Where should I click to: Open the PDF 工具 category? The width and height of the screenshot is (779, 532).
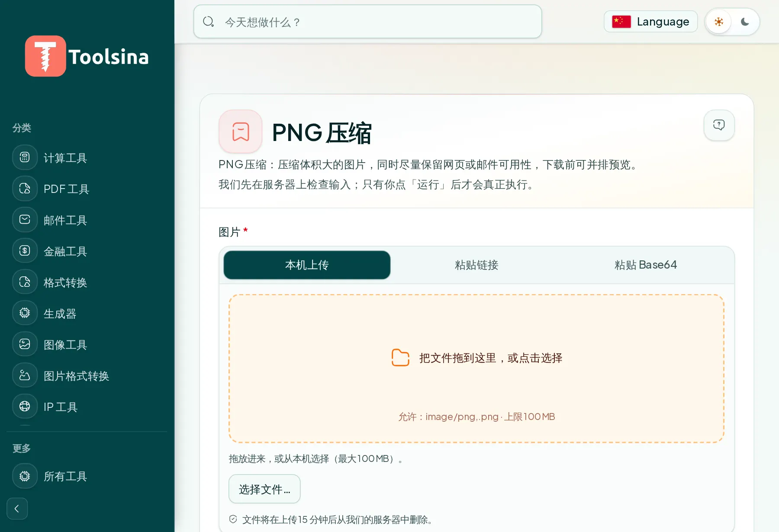pyautogui.click(x=66, y=189)
